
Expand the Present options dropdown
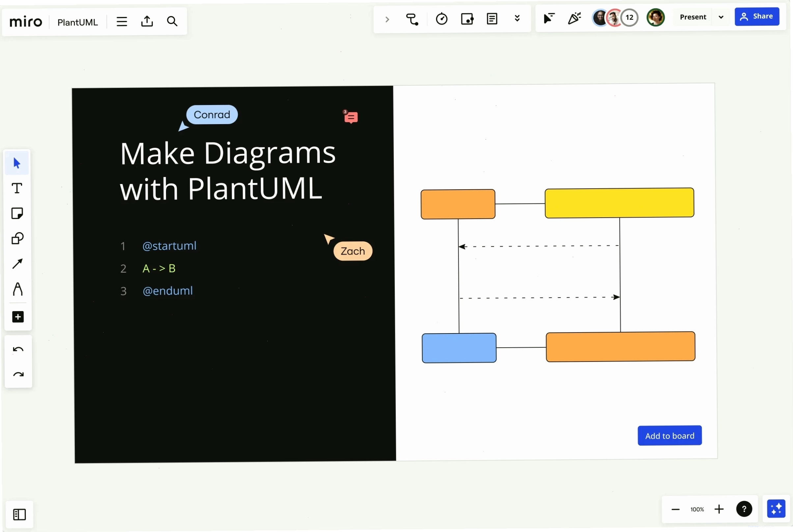(x=721, y=17)
